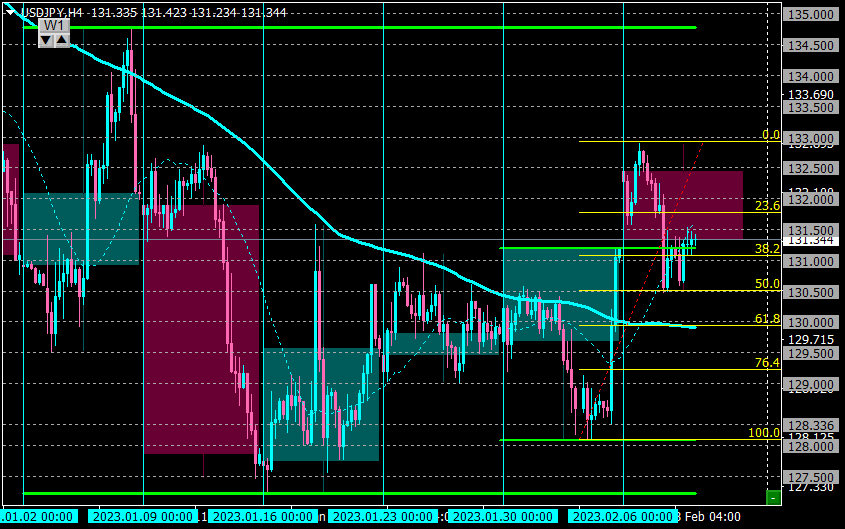The image size is (845, 529).
Task: Select the 129.000 price label
Action: pyautogui.click(x=811, y=384)
